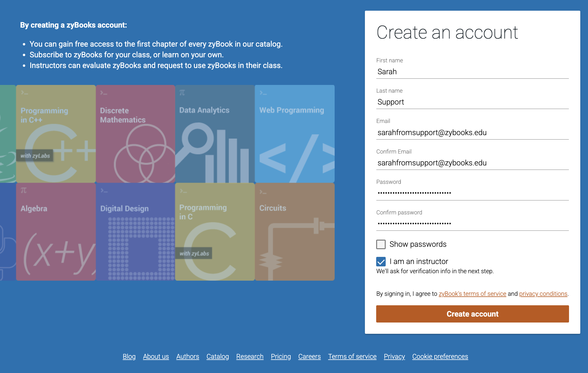
Task: Click the Confirm Email input field
Action: pyautogui.click(x=472, y=163)
